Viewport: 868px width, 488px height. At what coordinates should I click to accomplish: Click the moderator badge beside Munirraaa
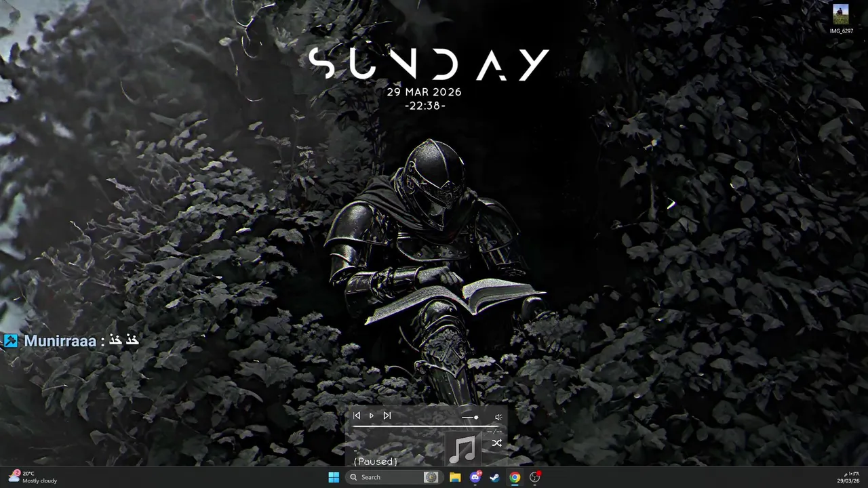click(11, 340)
